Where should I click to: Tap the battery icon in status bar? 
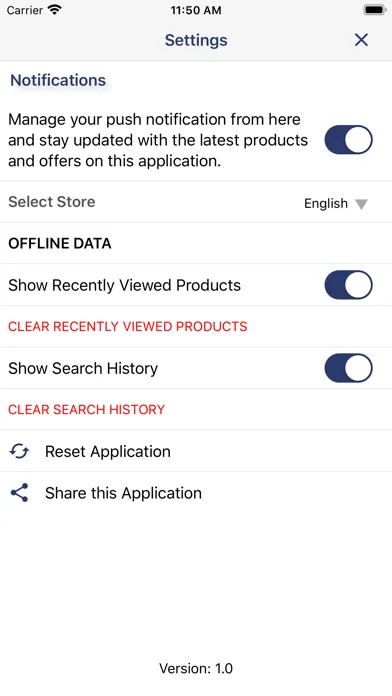(374, 10)
